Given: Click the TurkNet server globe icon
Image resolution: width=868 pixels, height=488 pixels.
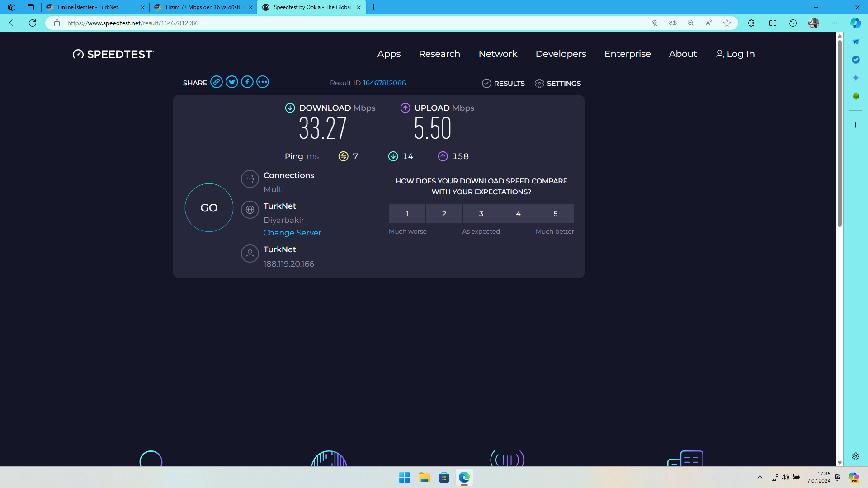Looking at the screenshot, I should pyautogui.click(x=250, y=210).
